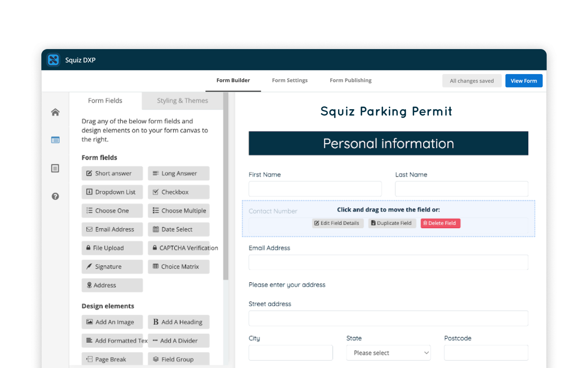Screen dimensions: 588x368
Task: Open the help question mark icon
Action: (55, 196)
